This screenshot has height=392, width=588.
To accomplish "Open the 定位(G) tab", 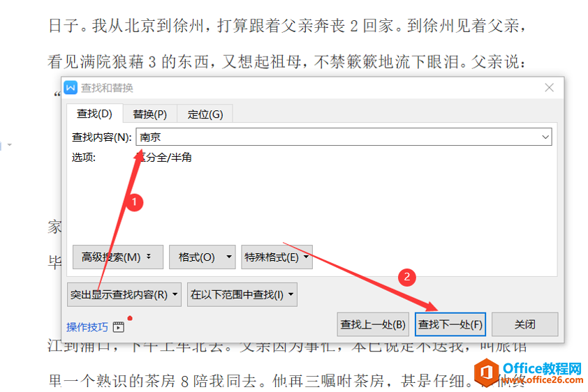I will click(205, 114).
